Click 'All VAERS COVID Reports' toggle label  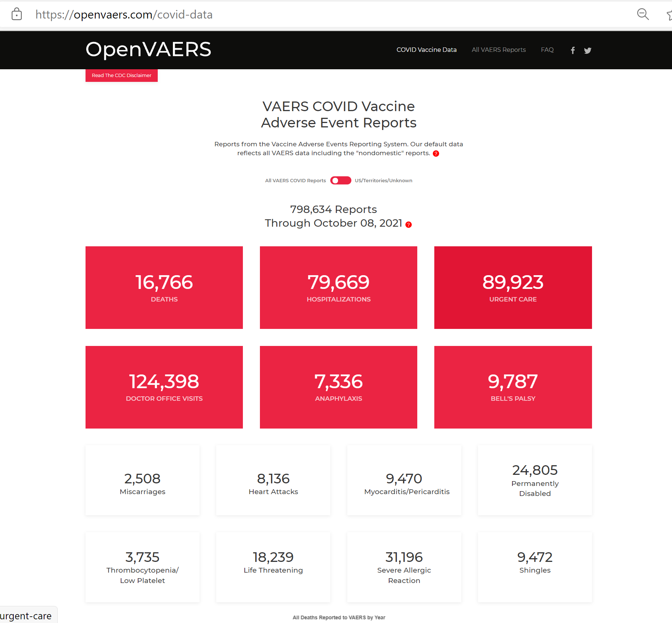tap(295, 180)
